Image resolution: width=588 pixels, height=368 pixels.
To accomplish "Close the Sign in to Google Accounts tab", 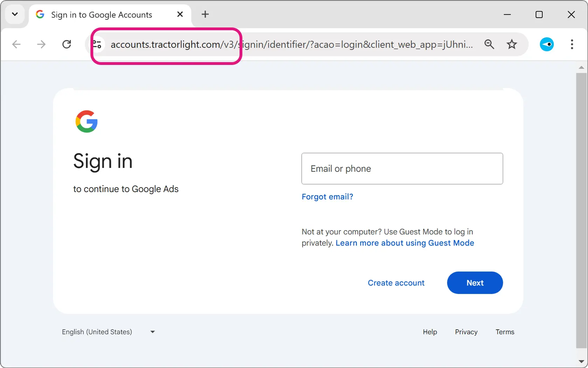I will pos(180,14).
